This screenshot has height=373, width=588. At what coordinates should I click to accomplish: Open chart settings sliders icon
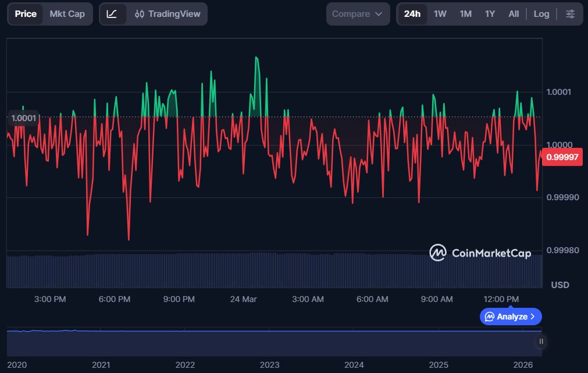570,14
